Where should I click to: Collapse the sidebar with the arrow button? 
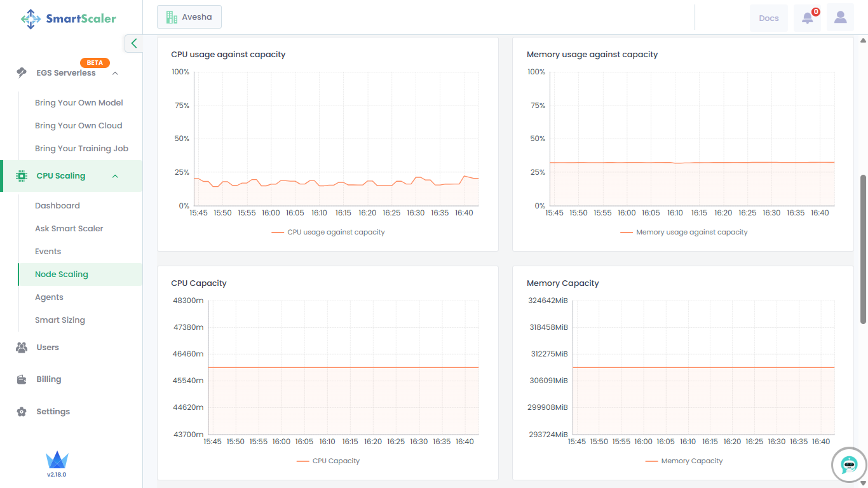pos(133,43)
